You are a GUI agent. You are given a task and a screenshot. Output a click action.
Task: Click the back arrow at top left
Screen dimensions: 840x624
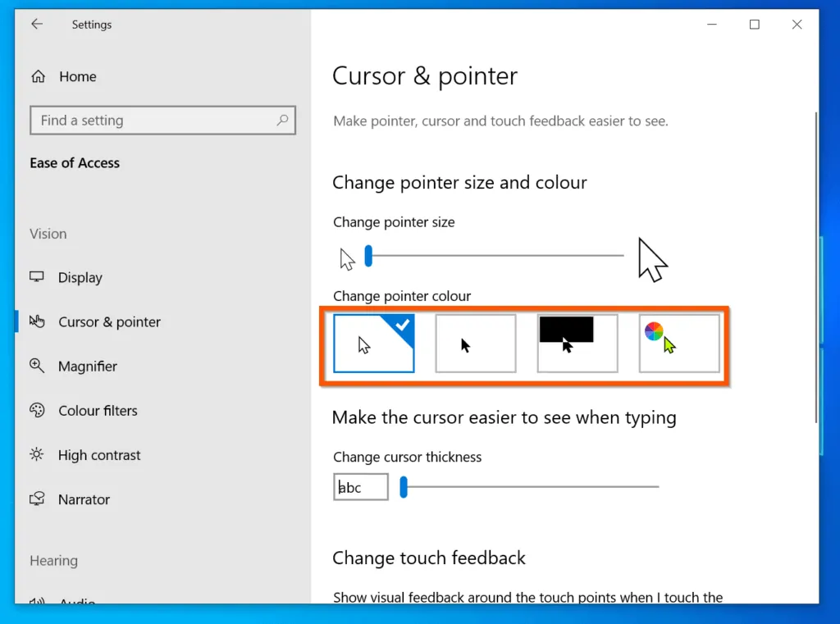point(36,25)
